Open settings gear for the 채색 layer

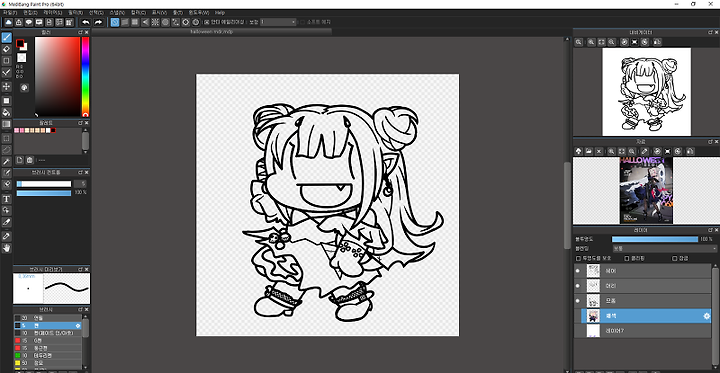(707, 316)
